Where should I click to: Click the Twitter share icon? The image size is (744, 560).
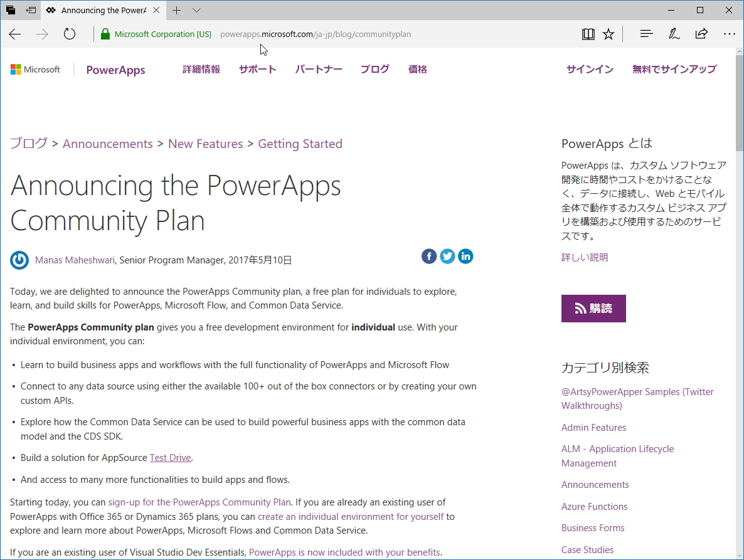[447, 256]
